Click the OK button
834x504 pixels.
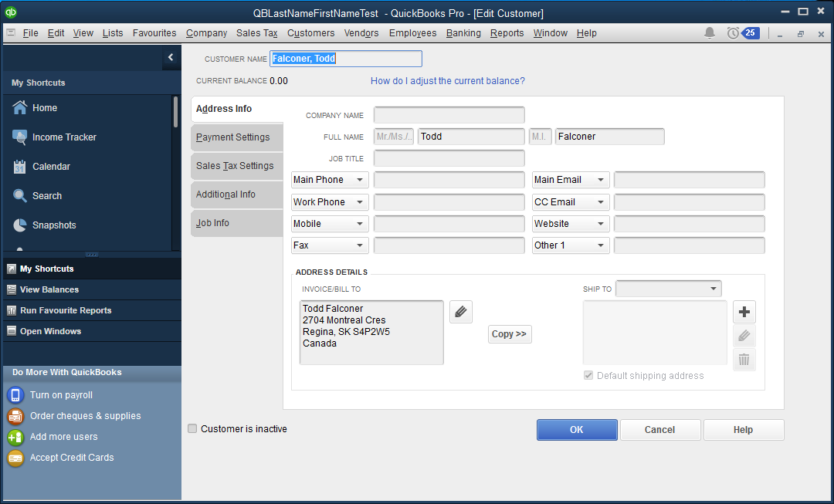[577, 430]
